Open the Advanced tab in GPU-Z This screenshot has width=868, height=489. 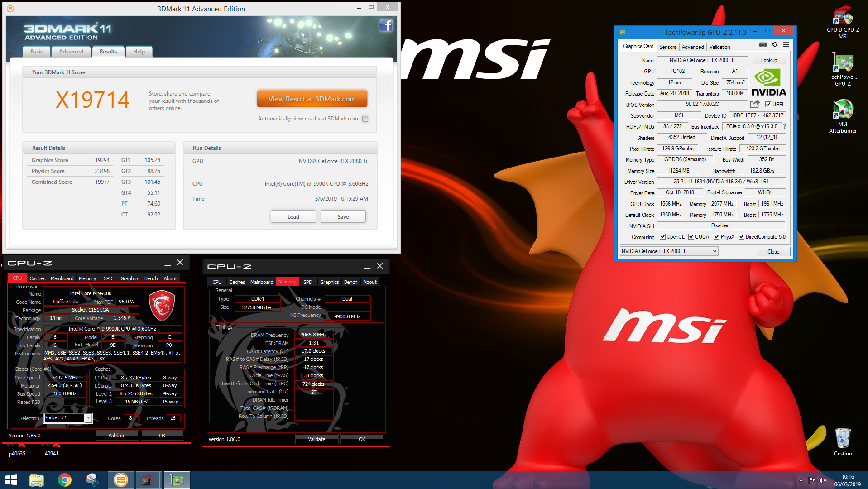(x=693, y=47)
